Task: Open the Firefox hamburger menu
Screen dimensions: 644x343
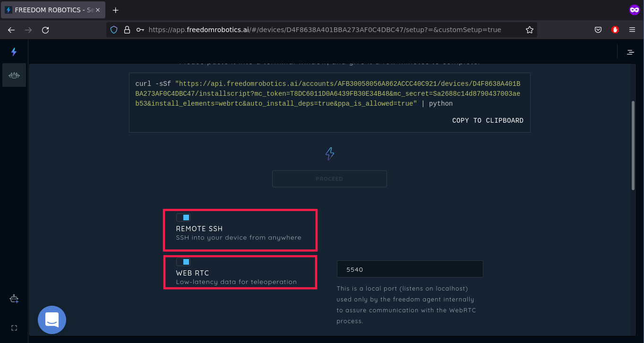Action: pos(632,30)
